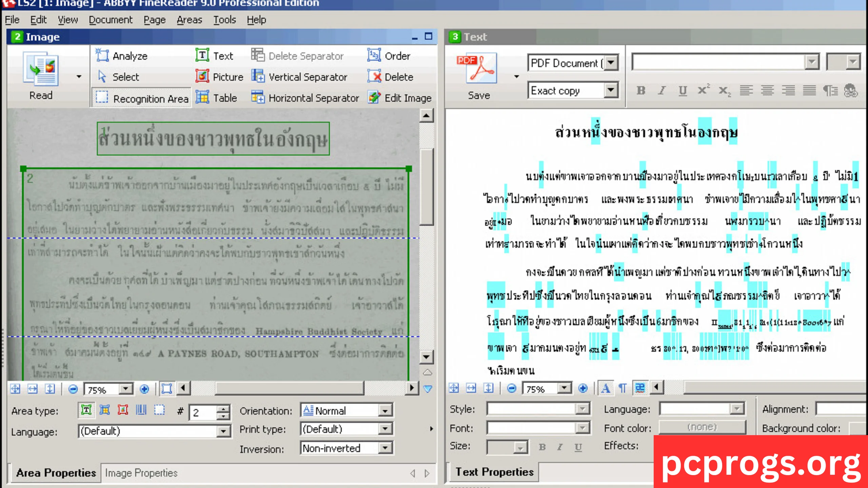Zoom out in Image pane
Image resolution: width=868 pixels, height=488 pixels.
point(73,389)
